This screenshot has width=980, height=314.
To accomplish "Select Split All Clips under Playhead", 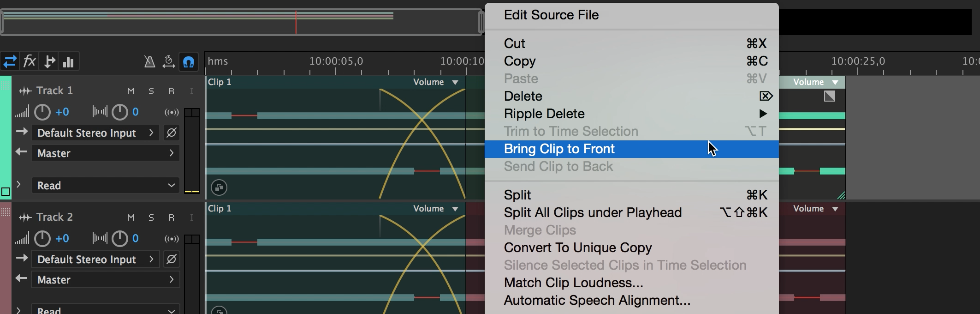I will 593,212.
